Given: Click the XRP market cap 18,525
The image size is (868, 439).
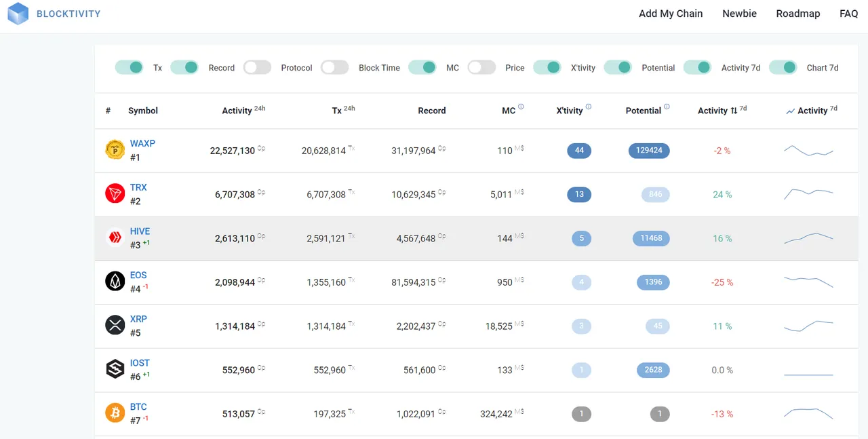Looking at the screenshot, I should (499, 326).
